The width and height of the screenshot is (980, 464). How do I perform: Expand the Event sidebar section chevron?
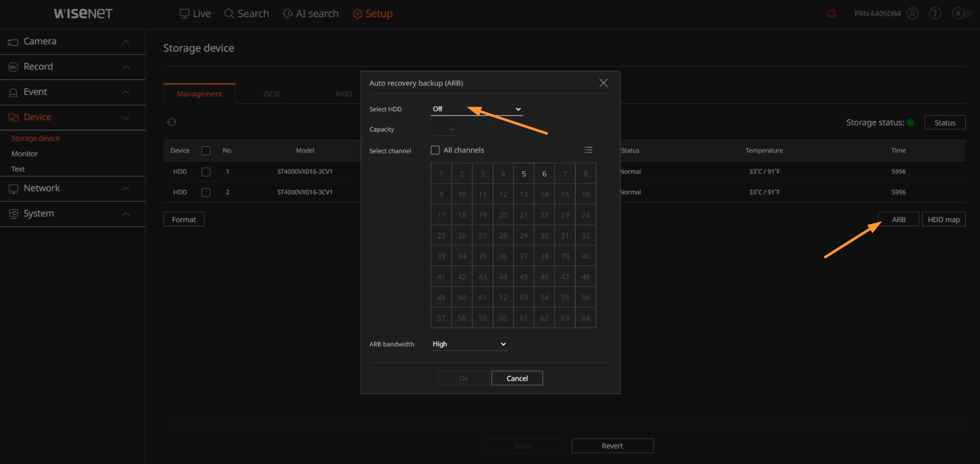(126, 92)
